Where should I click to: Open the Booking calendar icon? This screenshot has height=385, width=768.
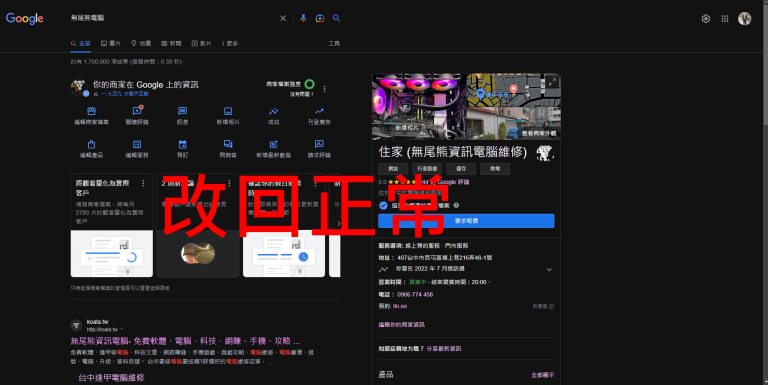tap(182, 144)
